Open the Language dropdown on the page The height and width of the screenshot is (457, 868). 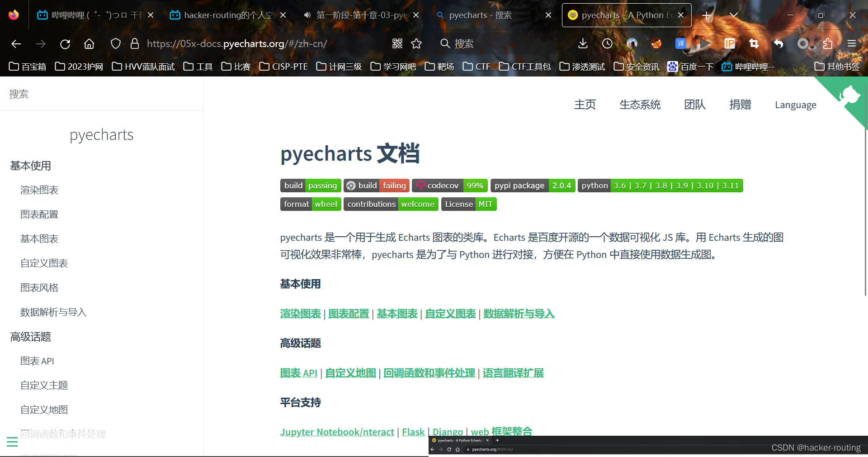pos(796,105)
